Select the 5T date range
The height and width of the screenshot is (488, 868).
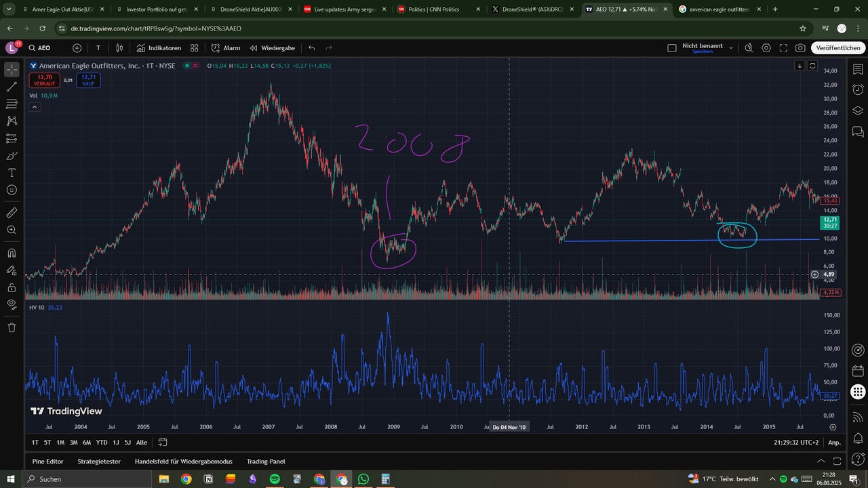point(47,443)
